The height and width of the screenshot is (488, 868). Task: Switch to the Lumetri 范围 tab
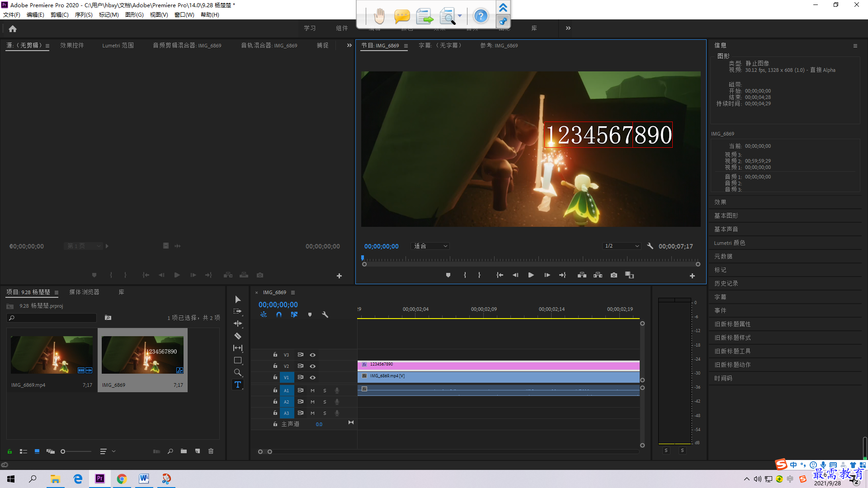(x=118, y=46)
